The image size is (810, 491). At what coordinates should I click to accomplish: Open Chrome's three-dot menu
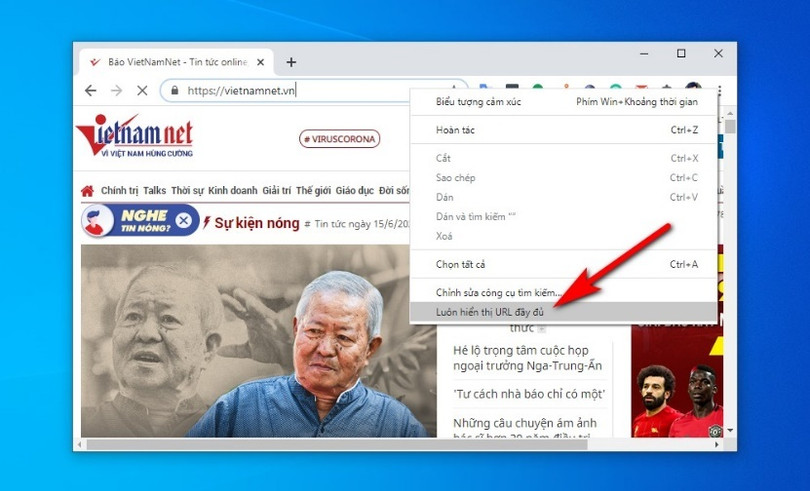pyautogui.click(x=719, y=90)
